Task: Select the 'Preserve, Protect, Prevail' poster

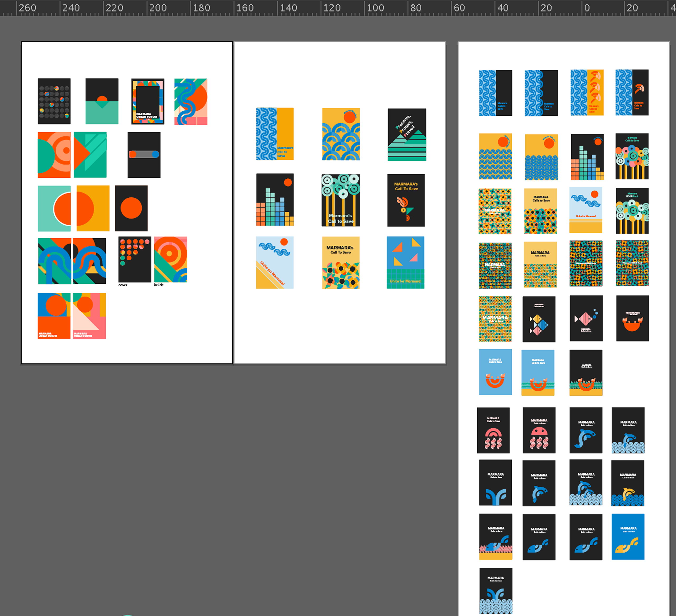Action: 407,134
